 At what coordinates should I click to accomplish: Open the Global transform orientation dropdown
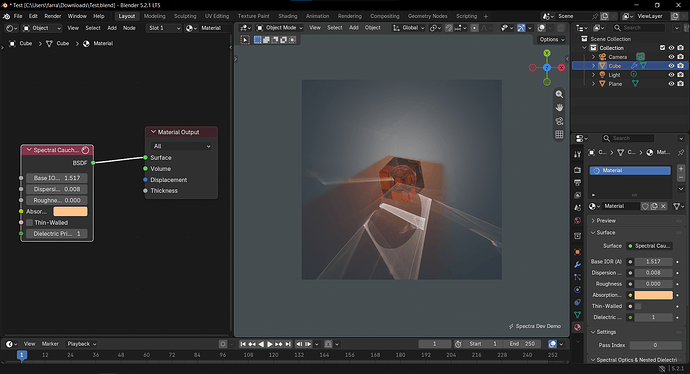click(409, 28)
